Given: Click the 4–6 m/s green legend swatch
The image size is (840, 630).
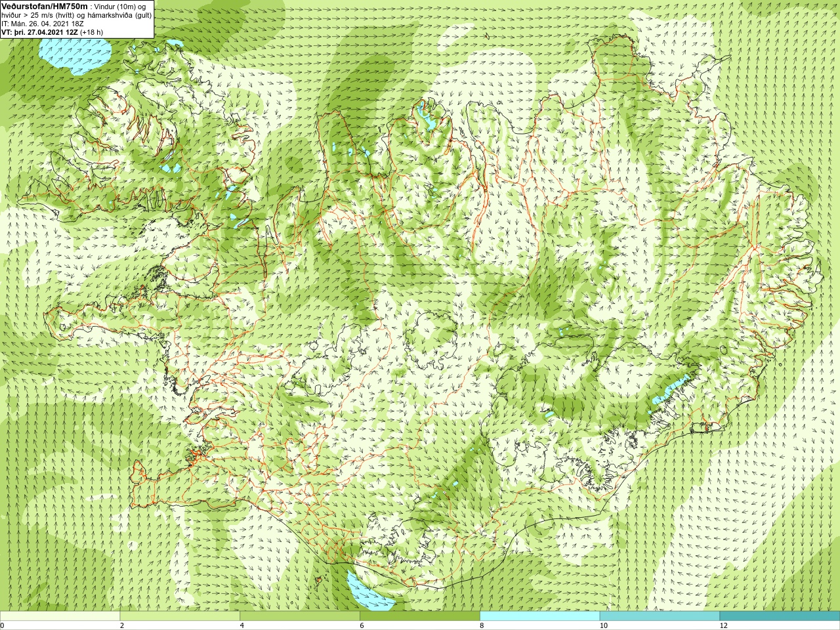Looking at the screenshot, I should coord(300,616).
